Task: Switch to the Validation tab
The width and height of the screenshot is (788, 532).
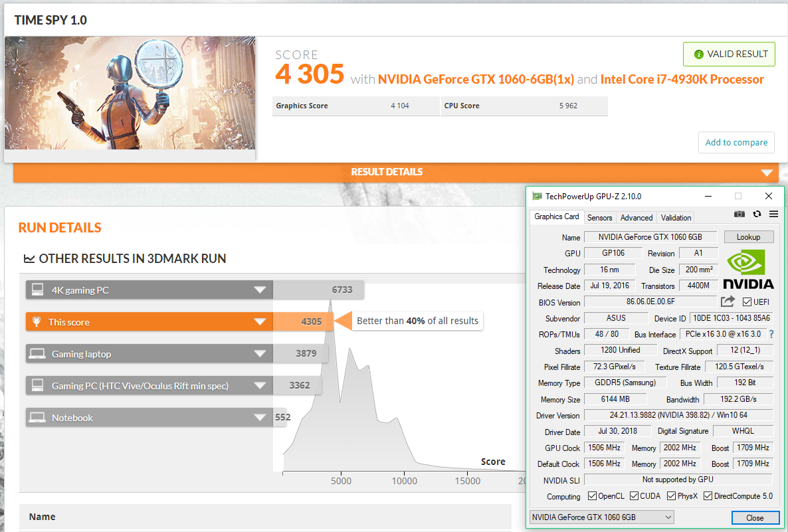Action: pos(676,218)
